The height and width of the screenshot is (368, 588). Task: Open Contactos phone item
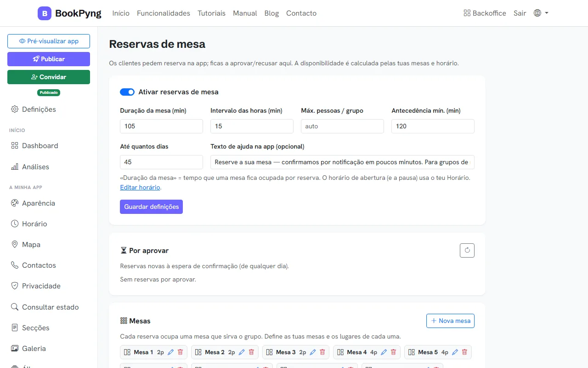pos(33,265)
